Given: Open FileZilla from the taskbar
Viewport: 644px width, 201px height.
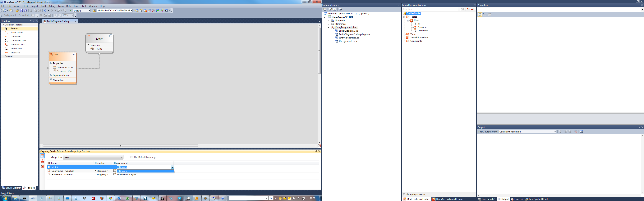Looking at the screenshot, I should 93,198.
